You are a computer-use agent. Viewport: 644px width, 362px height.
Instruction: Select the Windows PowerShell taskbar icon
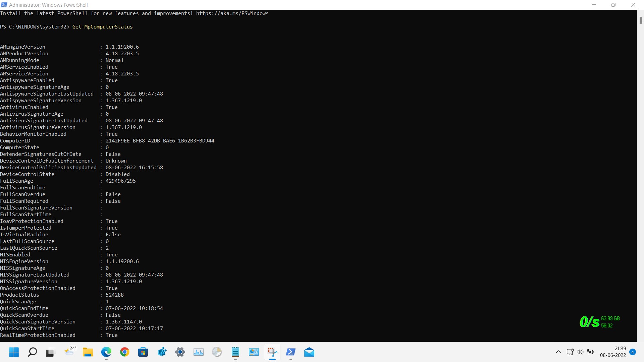point(291,352)
